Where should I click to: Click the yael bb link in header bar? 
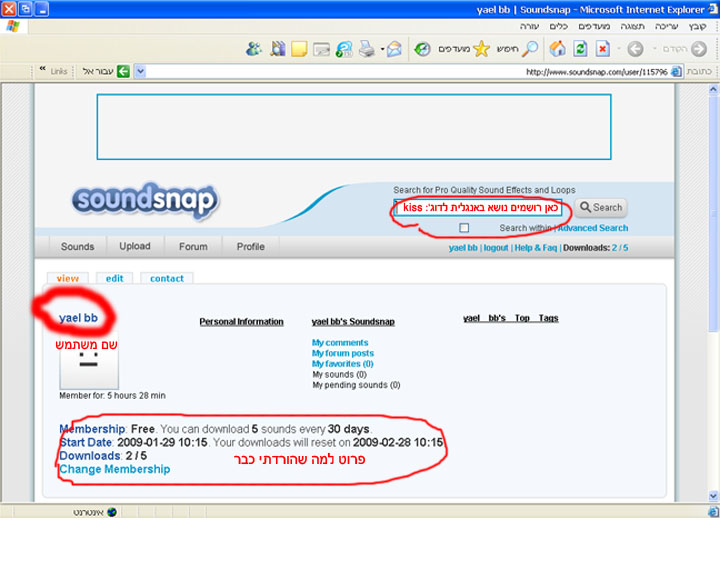(x=463, y=248)
